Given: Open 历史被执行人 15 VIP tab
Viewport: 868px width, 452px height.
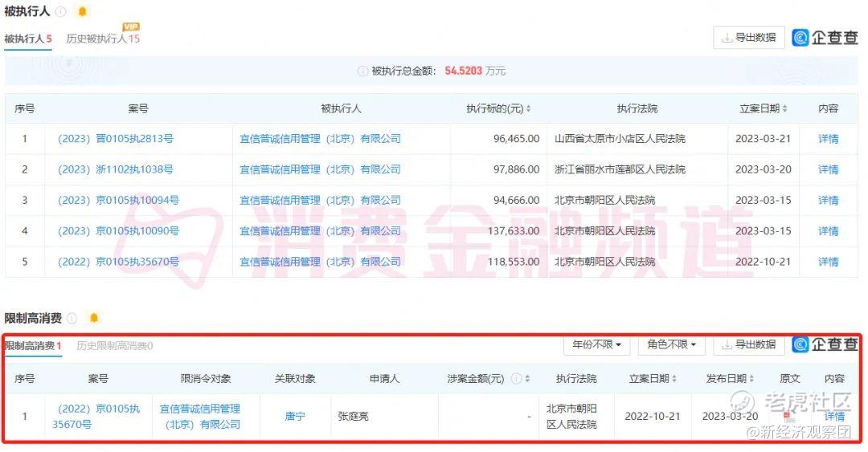Looking at the screenshot, I should (103, 39).
